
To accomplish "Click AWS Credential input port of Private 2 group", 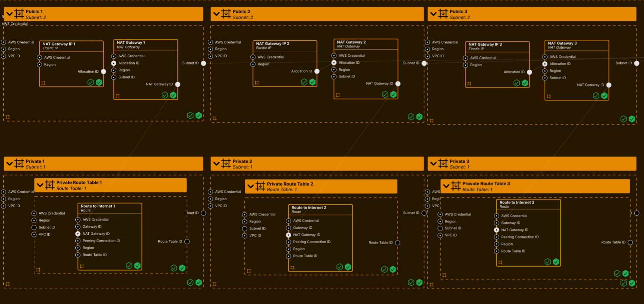I will click(210, 192).
